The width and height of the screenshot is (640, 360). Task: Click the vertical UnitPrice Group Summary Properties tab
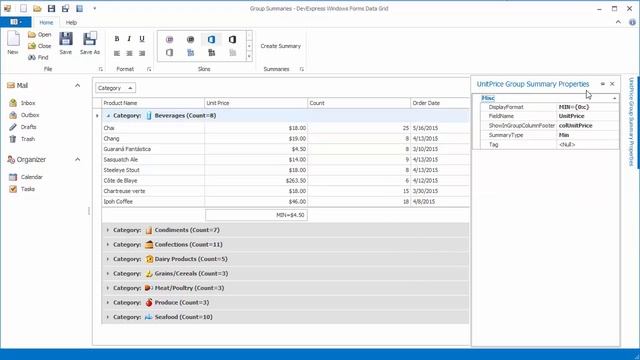tap(631, 122)
